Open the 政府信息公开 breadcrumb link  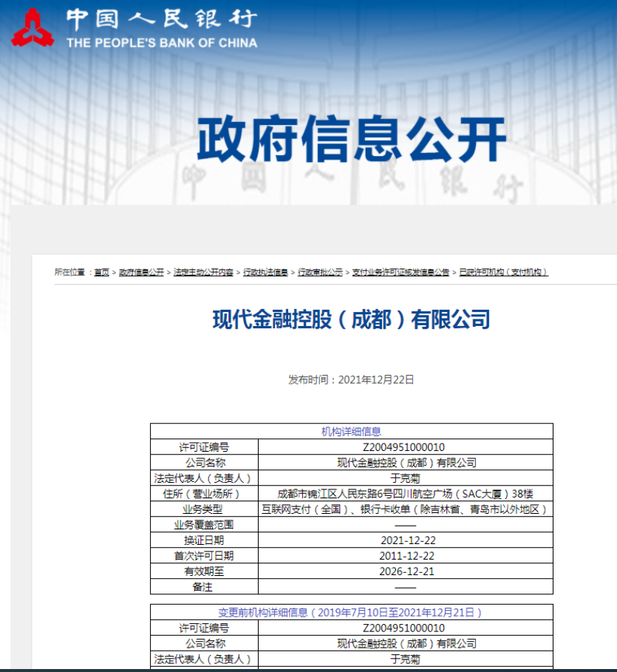pos(141,272)
